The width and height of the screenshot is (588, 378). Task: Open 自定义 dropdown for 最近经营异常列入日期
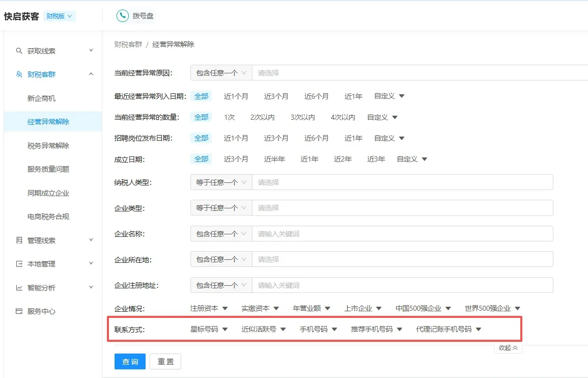point(389,96)
